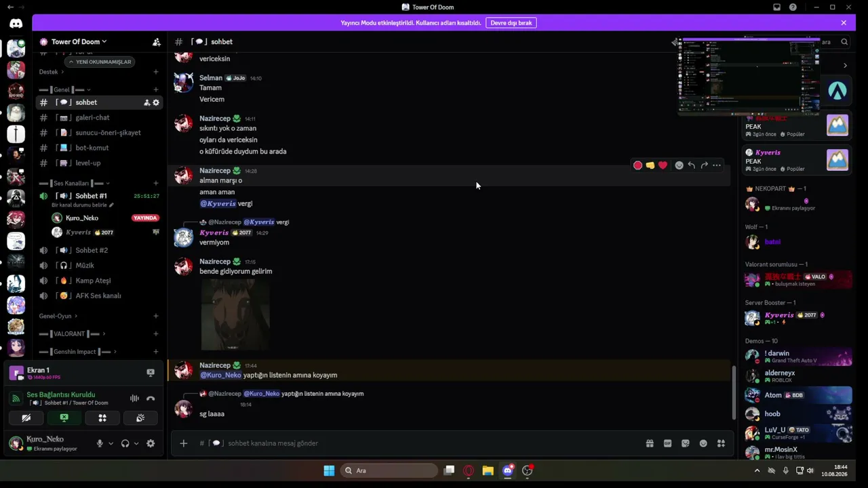Toggle camera on in voice panel
The height and width of the screenshot is (488, 868).
point(26,418)
